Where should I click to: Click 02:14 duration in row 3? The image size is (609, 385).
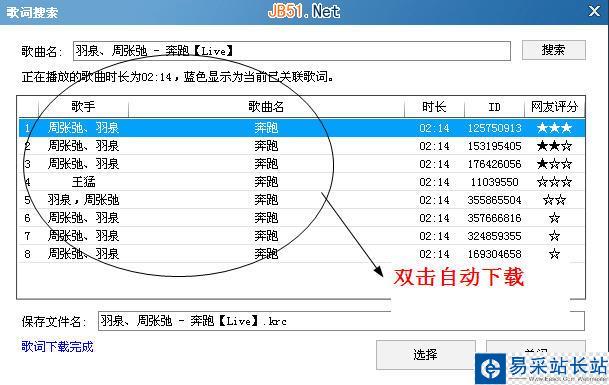pyautogui.click(x=434, y=164)
